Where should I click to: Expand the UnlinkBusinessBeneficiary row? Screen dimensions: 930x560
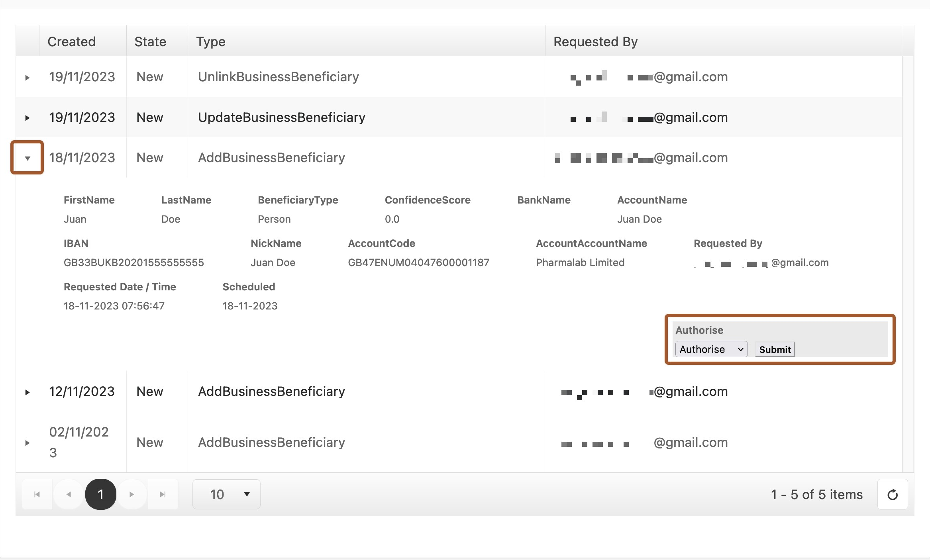coord(27,77)
